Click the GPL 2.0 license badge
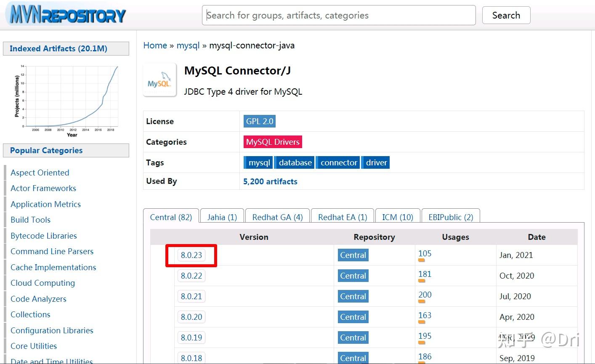This screenshot has height=364, width=595. (259, 121)
